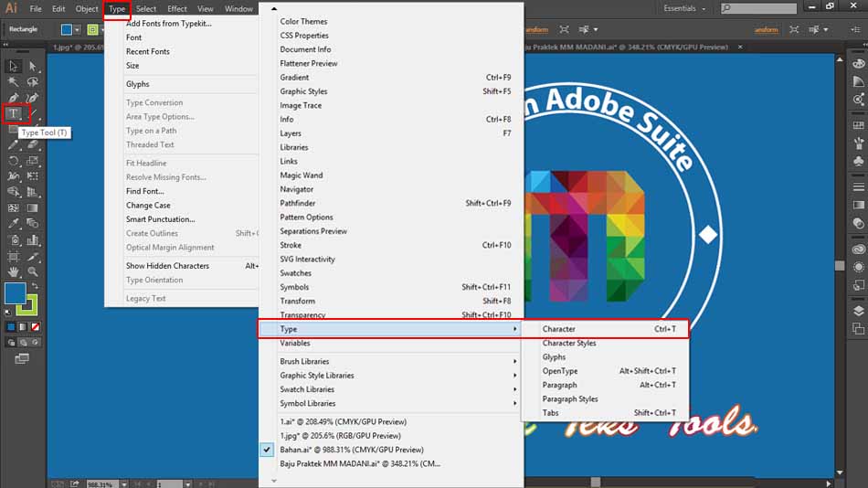Viewport: 868px width, 488px height.
Task: Click the left Transform link in control bar
Action: (535, 29)
